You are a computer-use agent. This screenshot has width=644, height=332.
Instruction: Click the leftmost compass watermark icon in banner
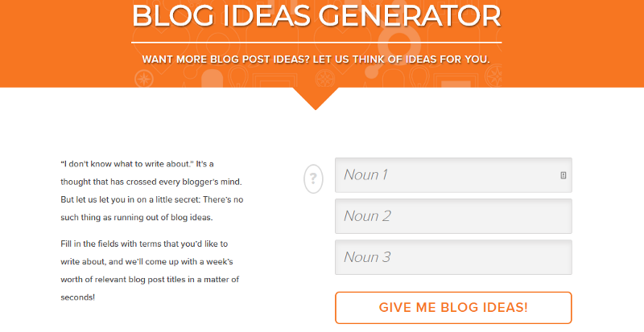(145, 80)
